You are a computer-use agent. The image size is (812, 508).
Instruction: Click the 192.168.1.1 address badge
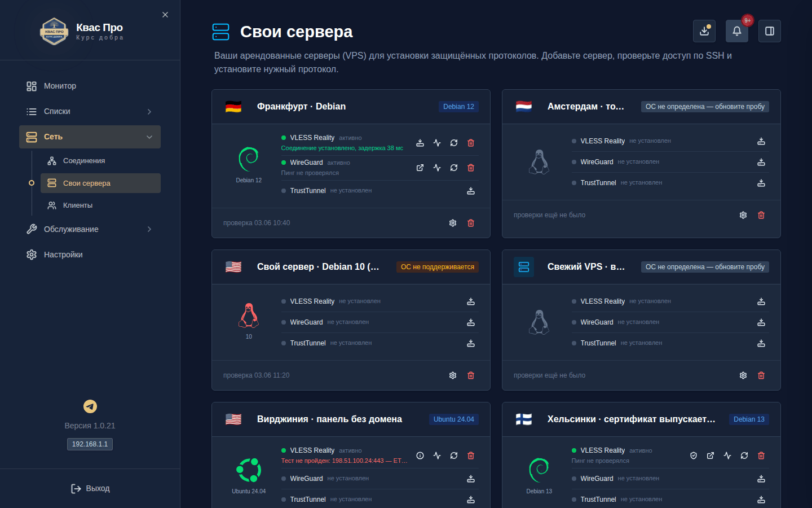click(90, 444)
